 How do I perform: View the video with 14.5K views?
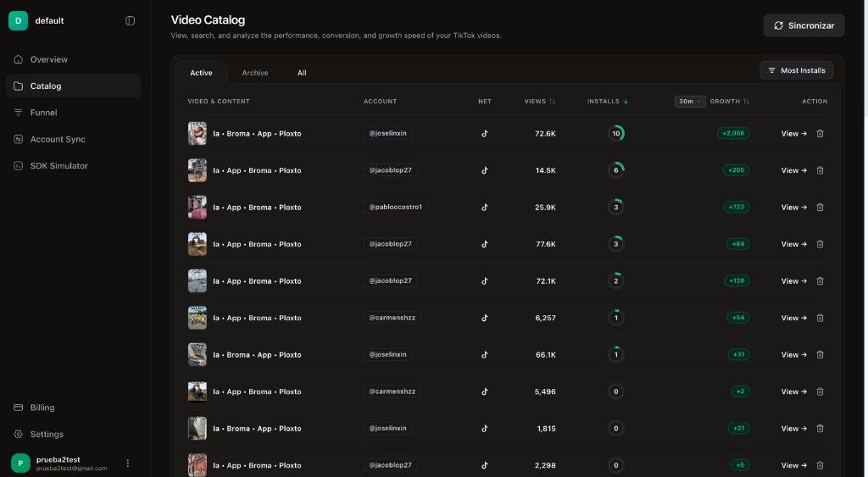click(793, 170)
